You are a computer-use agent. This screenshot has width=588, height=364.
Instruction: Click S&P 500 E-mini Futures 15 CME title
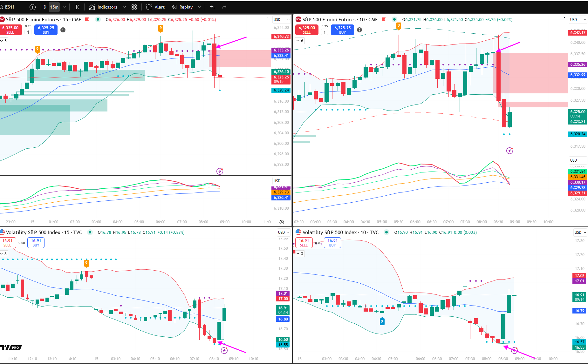pyautogui.click(x=44, y=20)
